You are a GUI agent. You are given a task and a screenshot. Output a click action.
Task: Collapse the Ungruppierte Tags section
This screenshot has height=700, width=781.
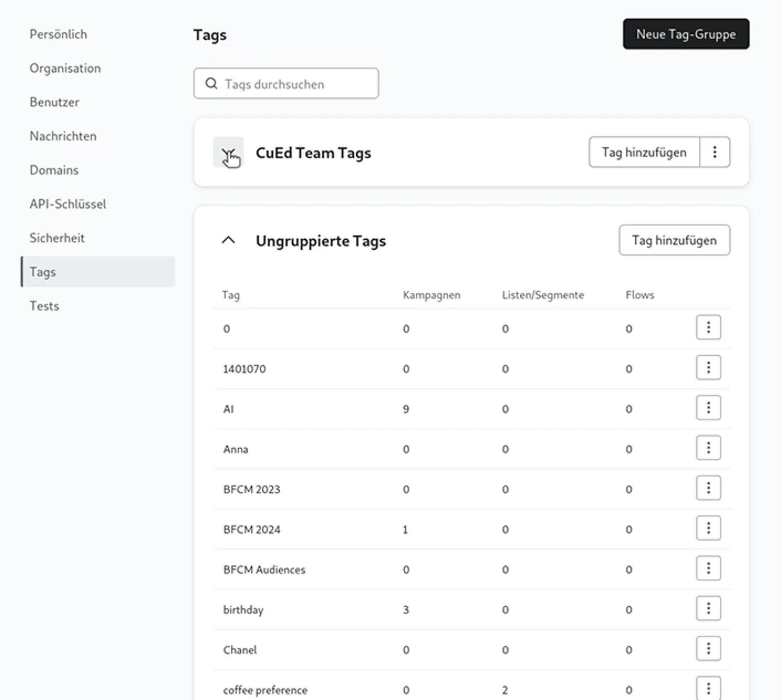tap(228, 240)
